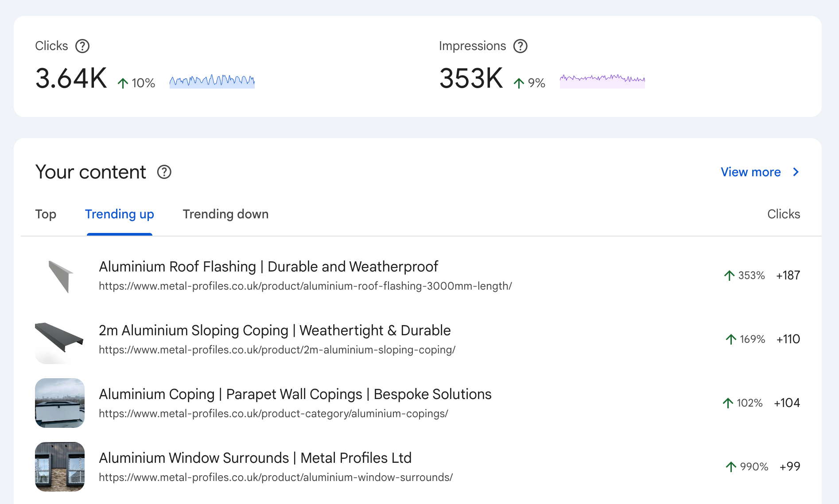
Task: Open the Parapet Wall Copings thumbnail image
Action: click(60, 403)
